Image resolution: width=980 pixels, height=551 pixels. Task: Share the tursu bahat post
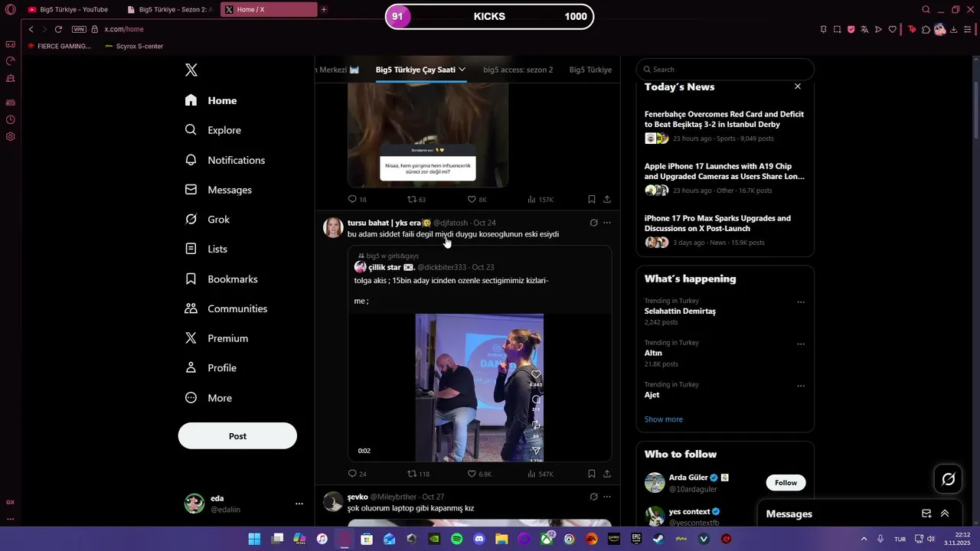[607, 474]
